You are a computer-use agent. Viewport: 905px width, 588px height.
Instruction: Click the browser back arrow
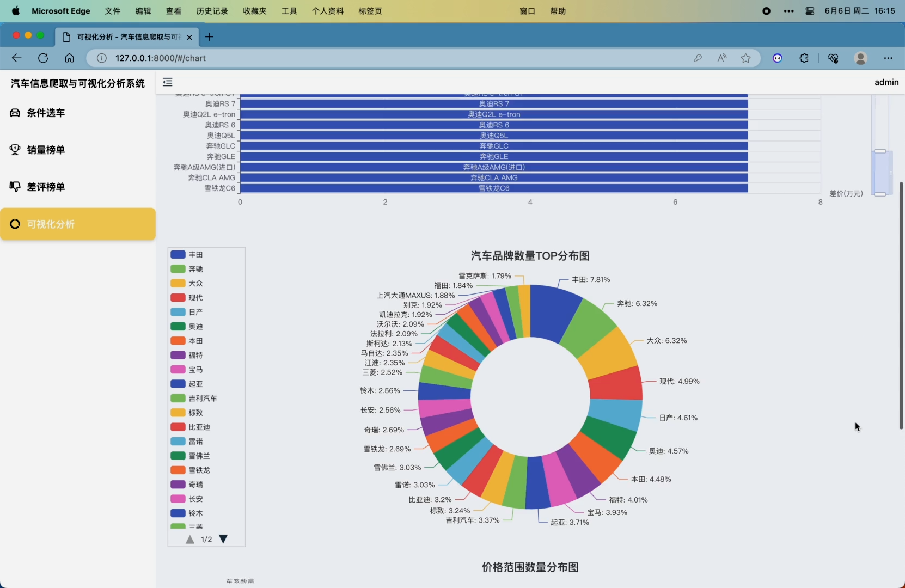(x=16, y=58)
